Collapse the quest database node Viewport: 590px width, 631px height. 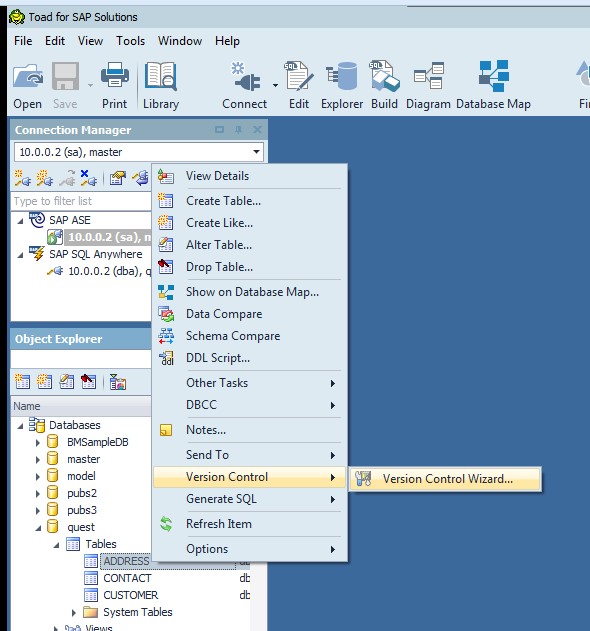coord(38,528)
